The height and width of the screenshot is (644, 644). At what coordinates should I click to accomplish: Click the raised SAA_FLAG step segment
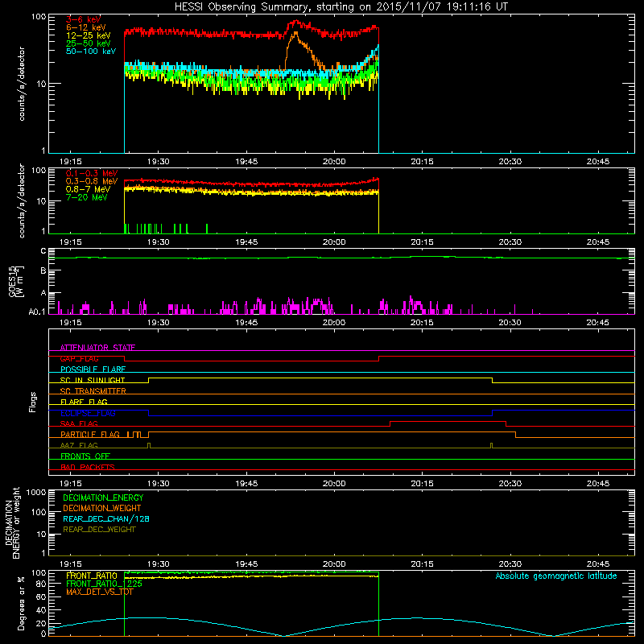448,421
